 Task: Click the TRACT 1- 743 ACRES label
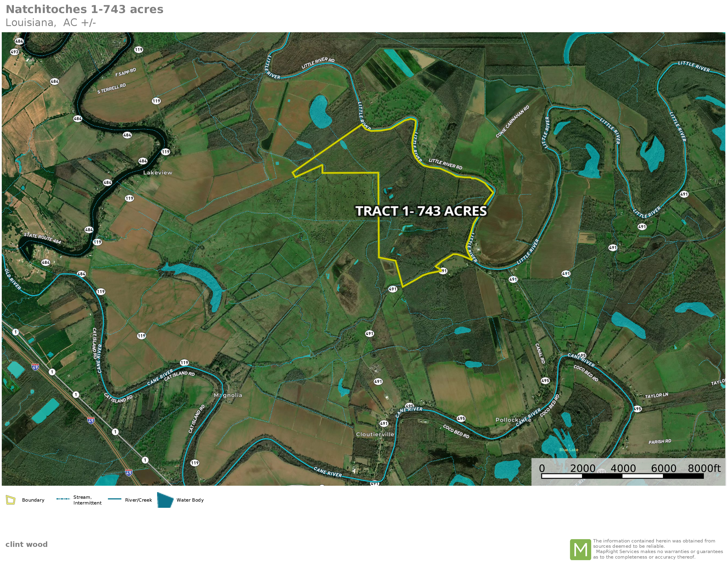pyautogui.click(x=421, y=211)
